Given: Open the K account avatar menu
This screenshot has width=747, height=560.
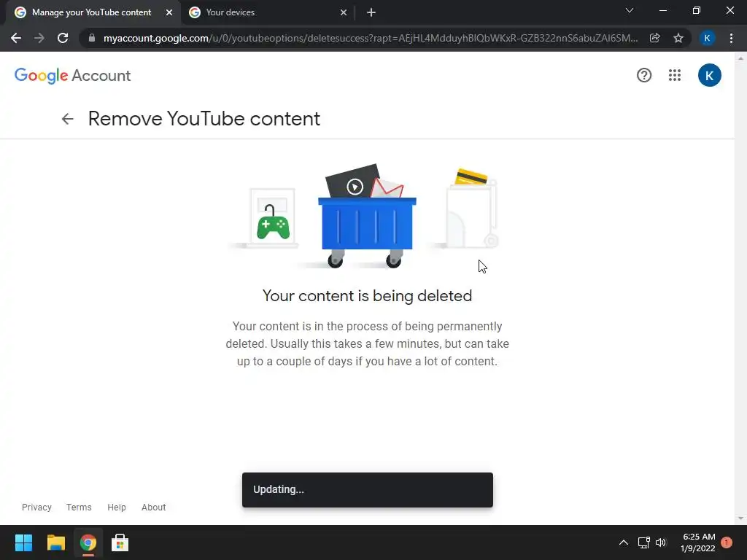Looking at the screenshot, I should (709, 75).
